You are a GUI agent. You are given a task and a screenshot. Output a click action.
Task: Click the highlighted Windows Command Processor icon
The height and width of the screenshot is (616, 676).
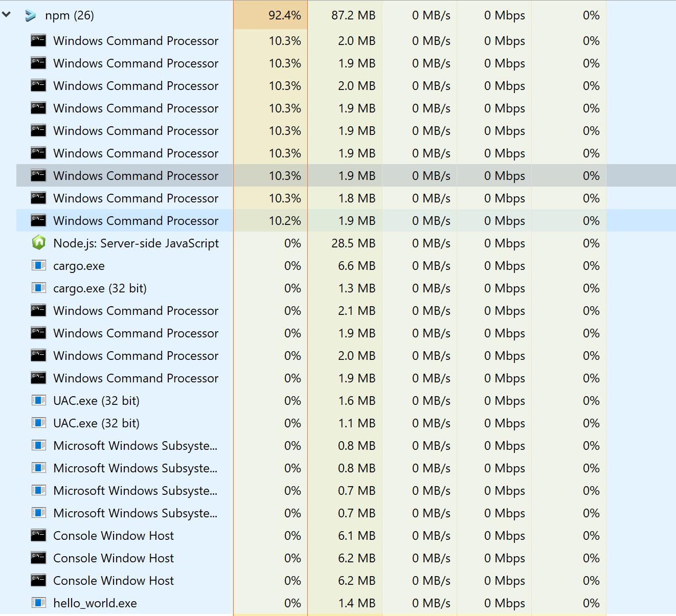(38, 175)
